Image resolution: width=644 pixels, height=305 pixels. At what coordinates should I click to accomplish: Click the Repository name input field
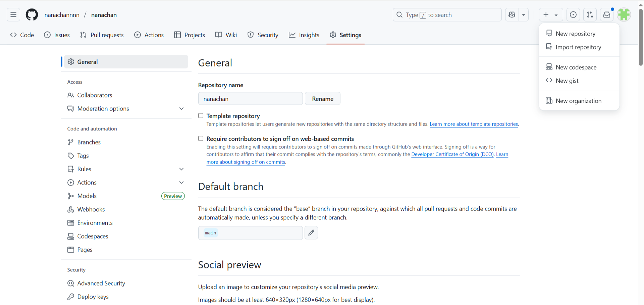pos(251,99)
